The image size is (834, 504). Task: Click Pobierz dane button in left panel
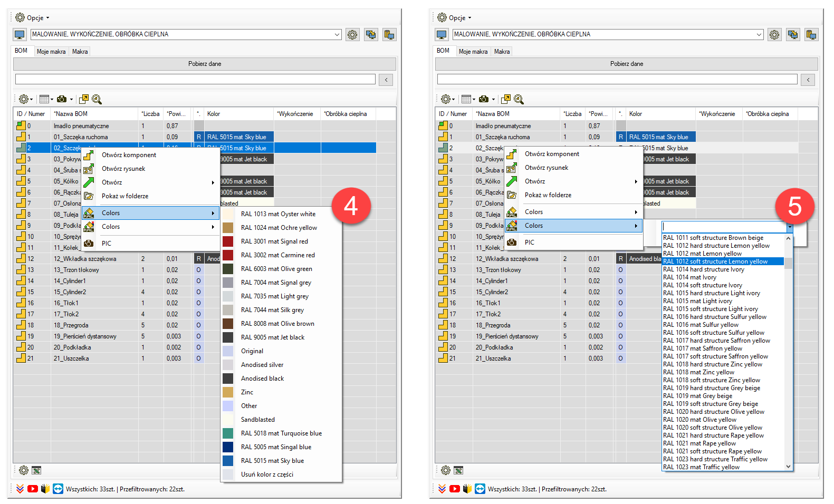205,64
